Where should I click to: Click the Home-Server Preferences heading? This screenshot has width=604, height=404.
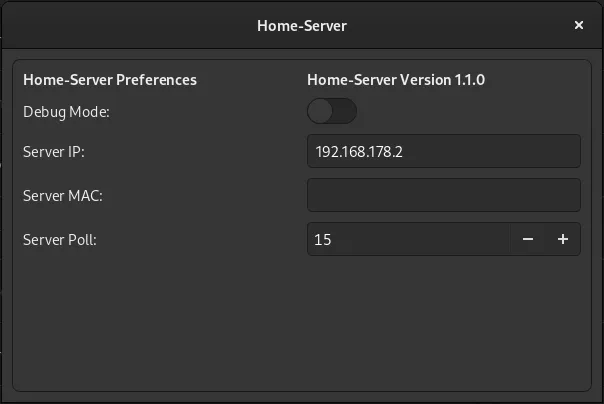pyautogui.click(x=110, y=80)
